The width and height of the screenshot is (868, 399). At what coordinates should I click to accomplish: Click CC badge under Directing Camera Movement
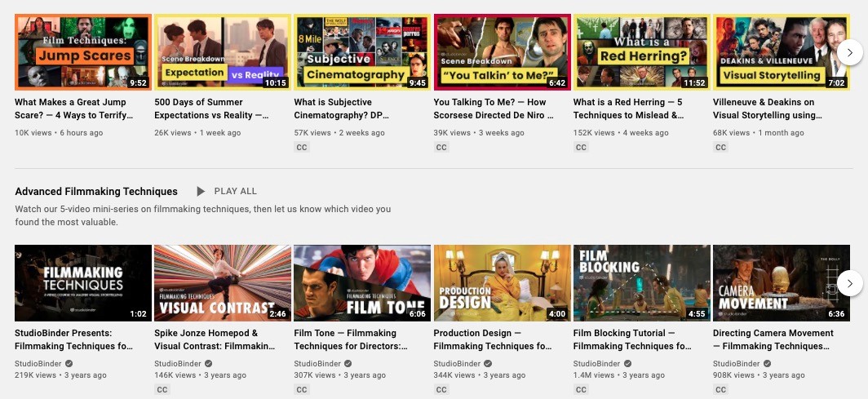tap(720, 389)
